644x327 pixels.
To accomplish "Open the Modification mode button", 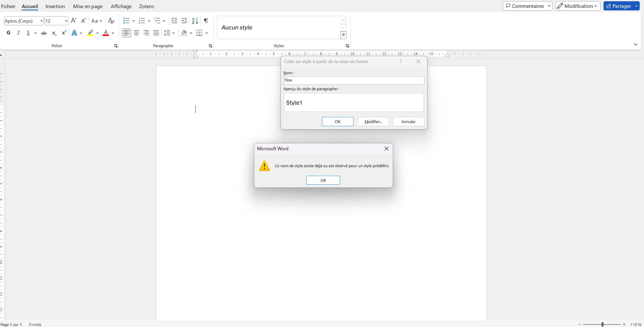I will pos(578,6).
